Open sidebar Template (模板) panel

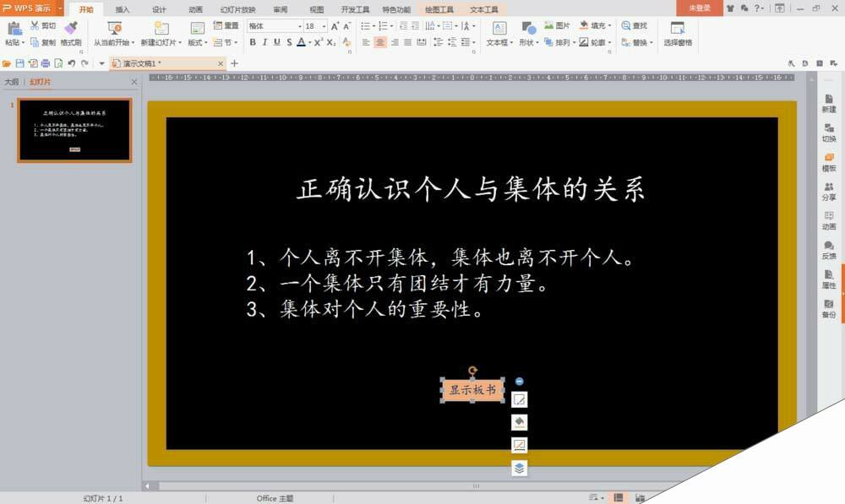click(x=829, y=161)
